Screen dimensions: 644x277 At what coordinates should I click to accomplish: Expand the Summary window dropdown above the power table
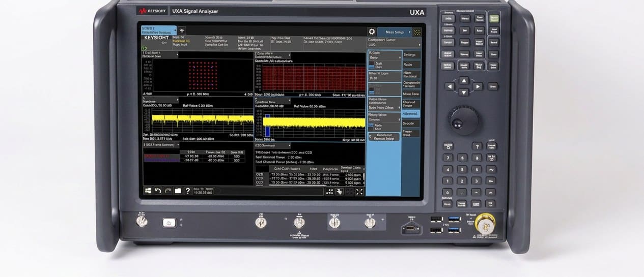[x=273, y=145]
